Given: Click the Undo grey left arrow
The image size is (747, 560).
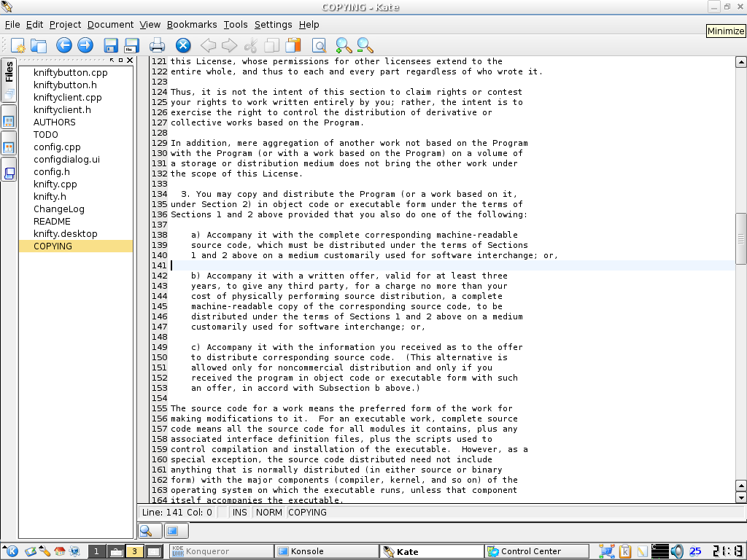Looking at the screenshot, I should pos(208,45).
